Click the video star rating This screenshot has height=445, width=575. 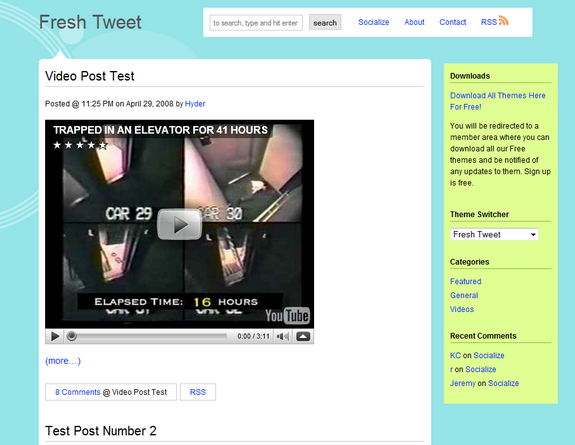point(80,145)
